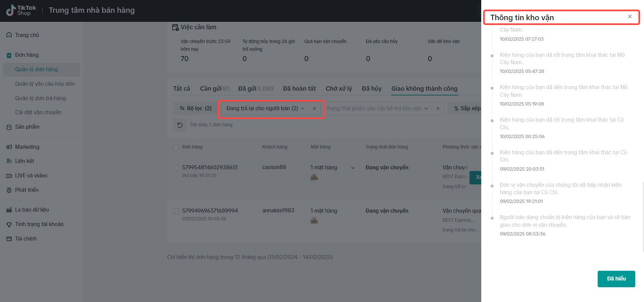Viewport: 644px width, 302px height.
Task: Click the Trang chủ home icon
Action: (9, 35)
